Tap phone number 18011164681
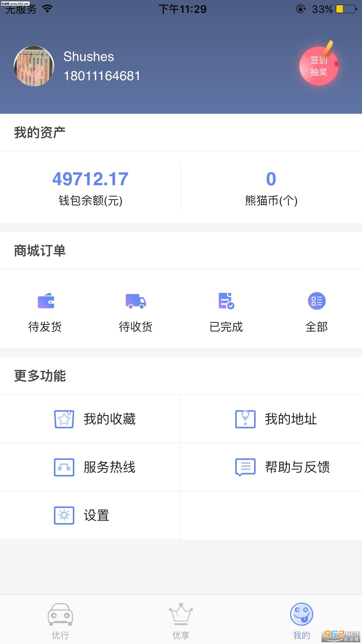 102,76
